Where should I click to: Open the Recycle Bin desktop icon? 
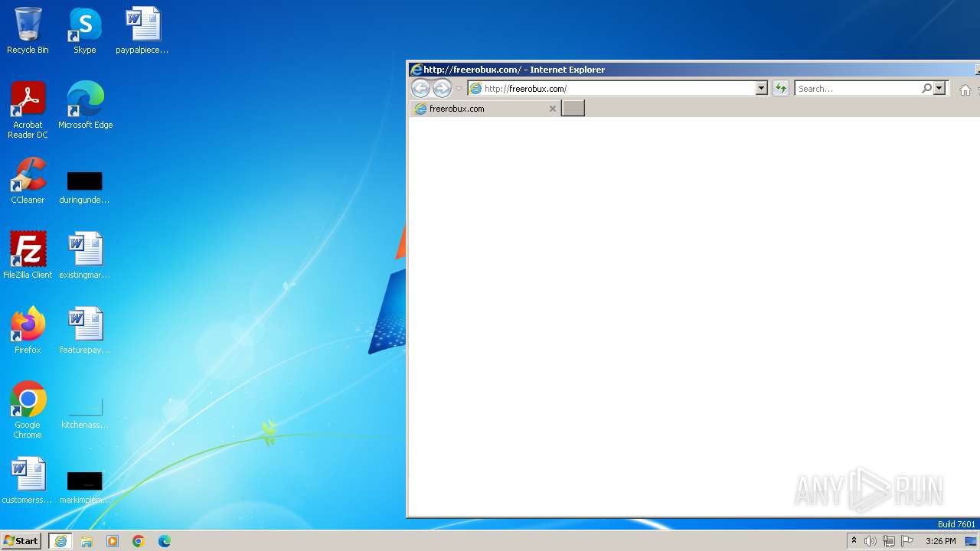click(28, 31)
